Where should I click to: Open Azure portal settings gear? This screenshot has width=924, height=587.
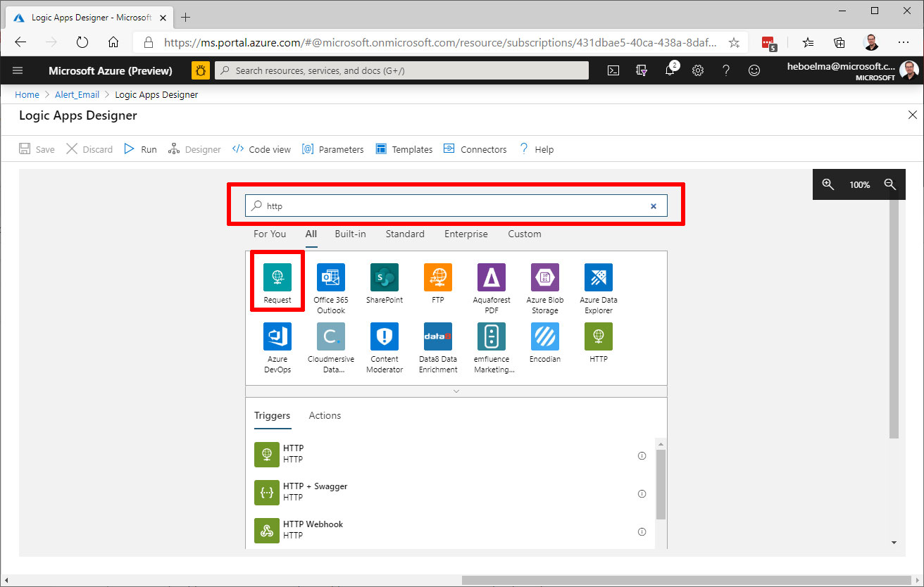coord(698,70)
